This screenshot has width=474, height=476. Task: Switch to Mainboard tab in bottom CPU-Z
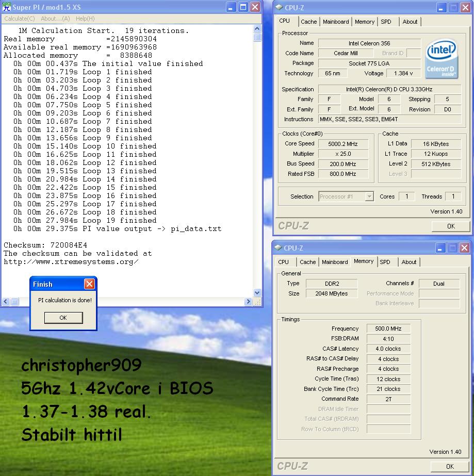(x=335, y=261)
